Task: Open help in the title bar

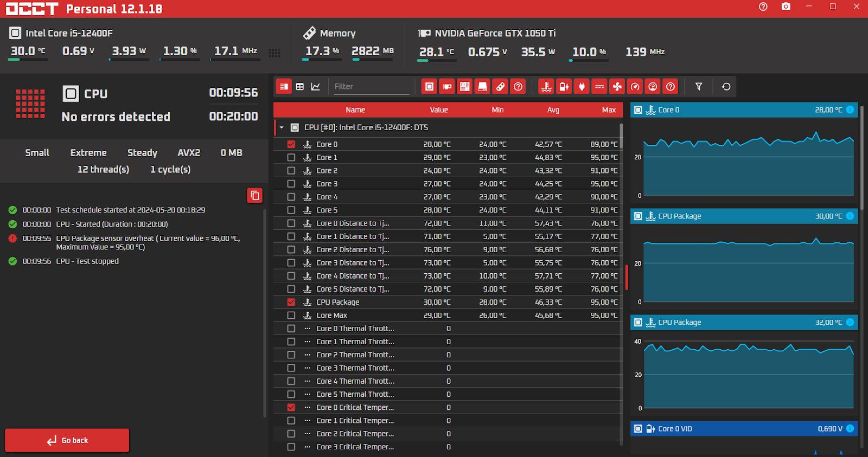Action: (x=763, y=7)
